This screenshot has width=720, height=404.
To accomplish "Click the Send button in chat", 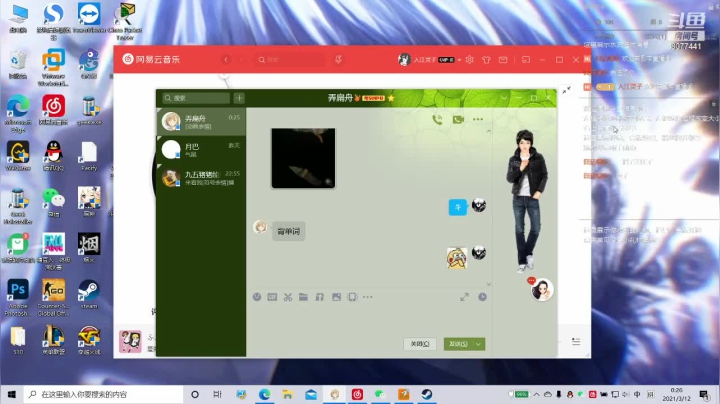I will (458, 344).
